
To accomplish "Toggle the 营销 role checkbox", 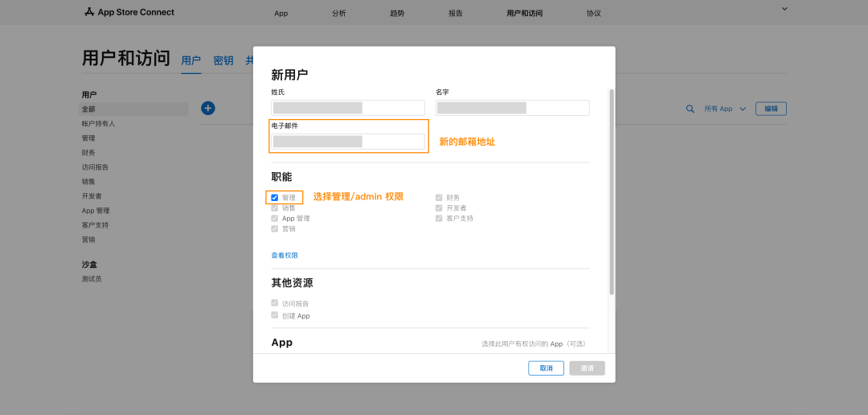I will 275,228.
